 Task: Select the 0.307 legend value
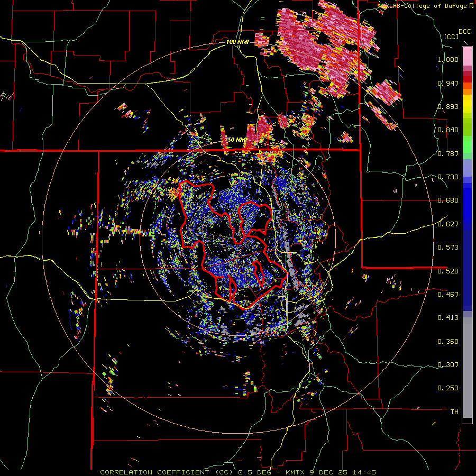(448, 365)
